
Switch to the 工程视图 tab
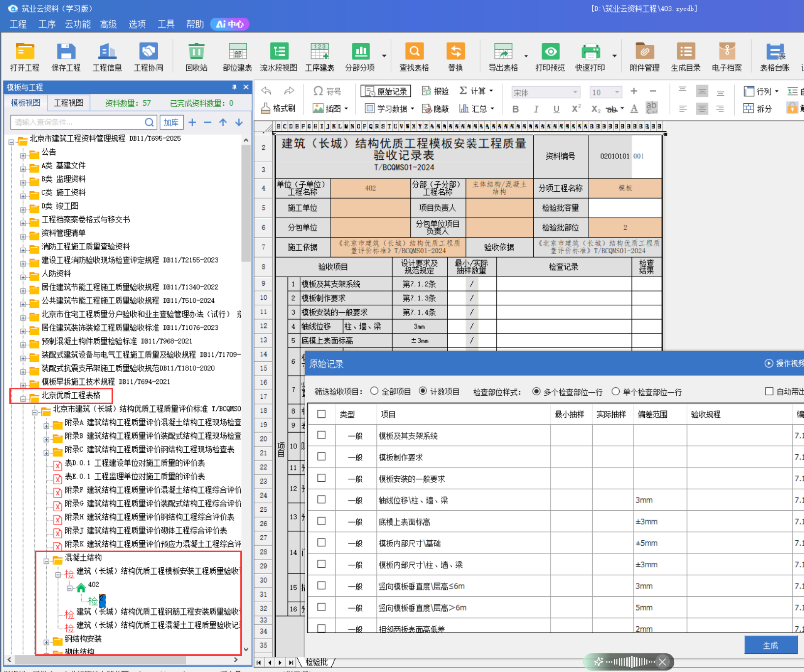68,103
